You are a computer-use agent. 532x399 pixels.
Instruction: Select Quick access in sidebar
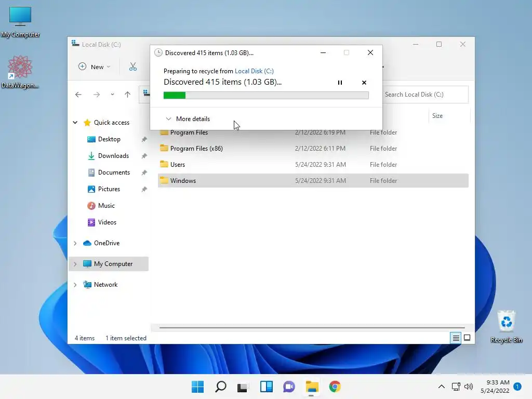point(111,123)
